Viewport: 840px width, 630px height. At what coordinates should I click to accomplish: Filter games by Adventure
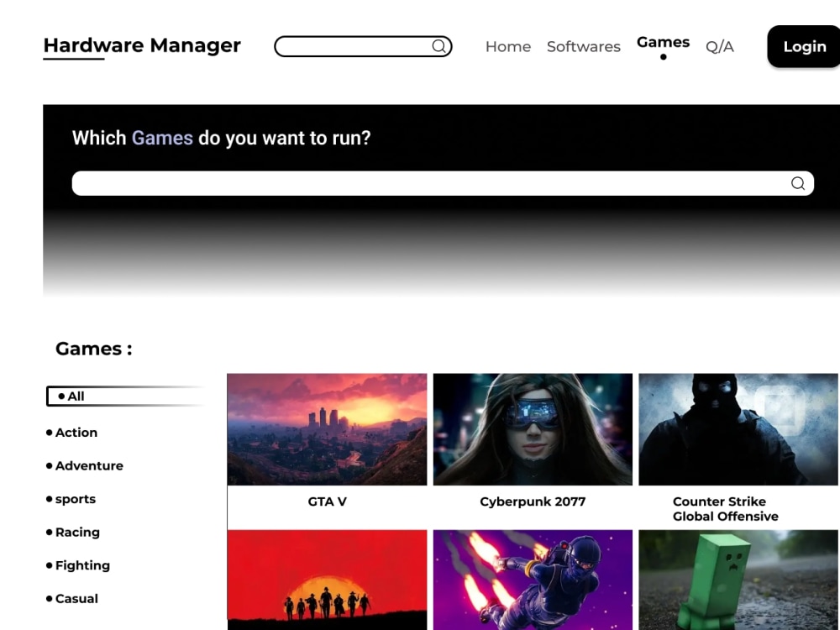pyautogui.click(x=85, y=465)
